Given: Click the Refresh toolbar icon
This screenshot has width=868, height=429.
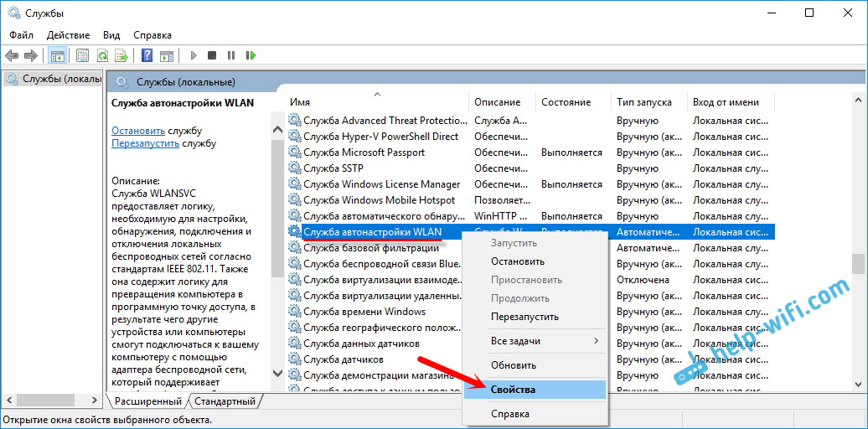Looking at the screenshot, I should coord(102,56).
